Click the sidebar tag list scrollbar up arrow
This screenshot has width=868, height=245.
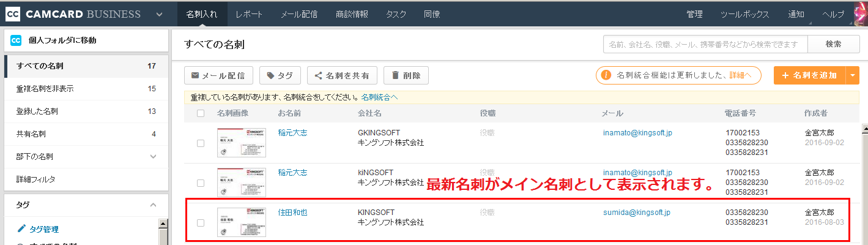pos(163,224)
